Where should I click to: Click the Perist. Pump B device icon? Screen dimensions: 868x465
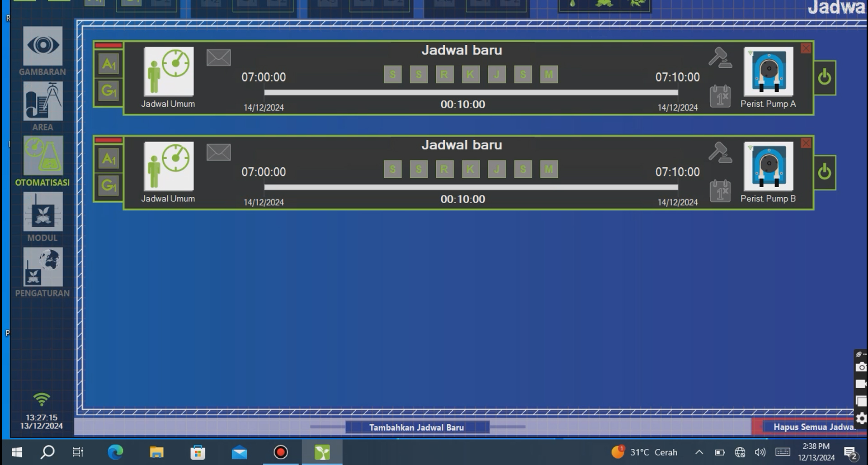(x=768, y=166)
